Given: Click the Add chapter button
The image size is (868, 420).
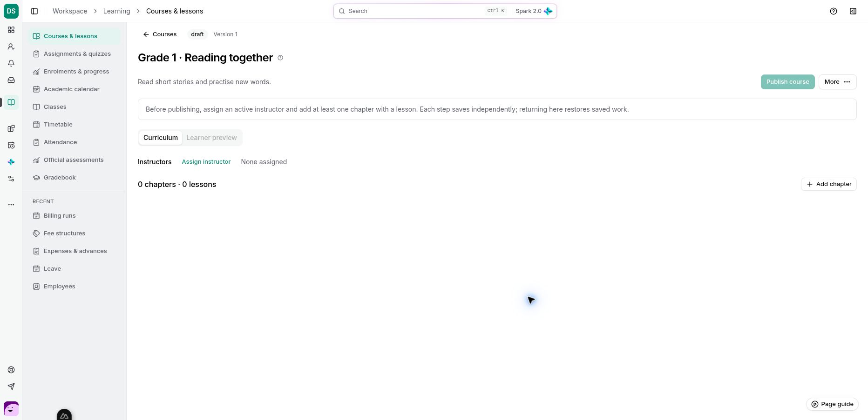Looking at the screenshot, I should tap(829, 184).
